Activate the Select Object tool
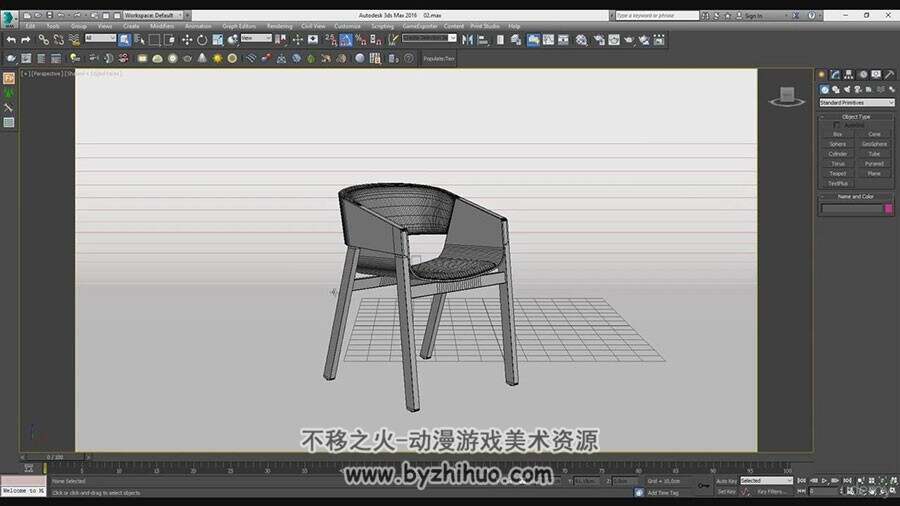Screen dimensions: 900x506 tap(125, 40)
